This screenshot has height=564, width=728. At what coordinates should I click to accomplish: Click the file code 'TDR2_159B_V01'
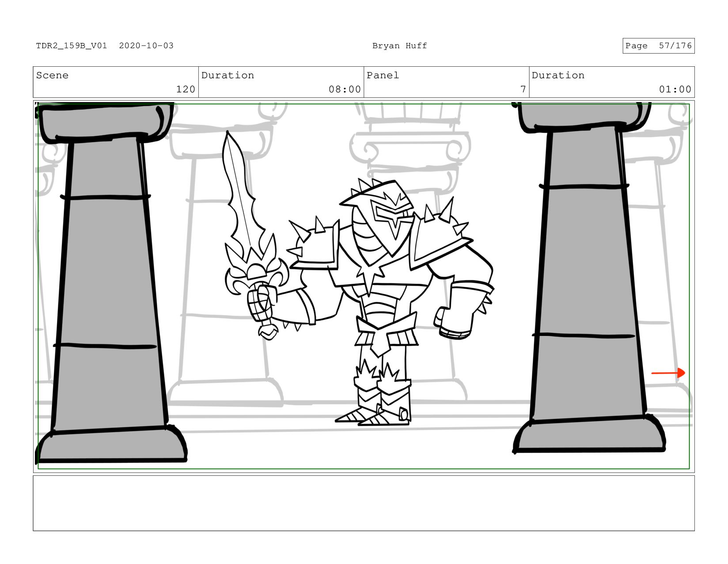pyautogui.click(x=72, y=46)
